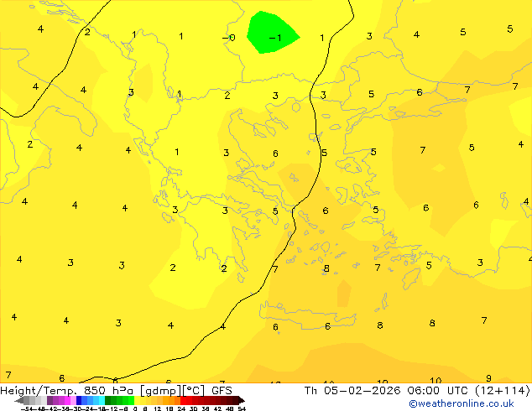Click the '54' legend scale label
Screen dimensions: 532x411
(x=242, y=408)
